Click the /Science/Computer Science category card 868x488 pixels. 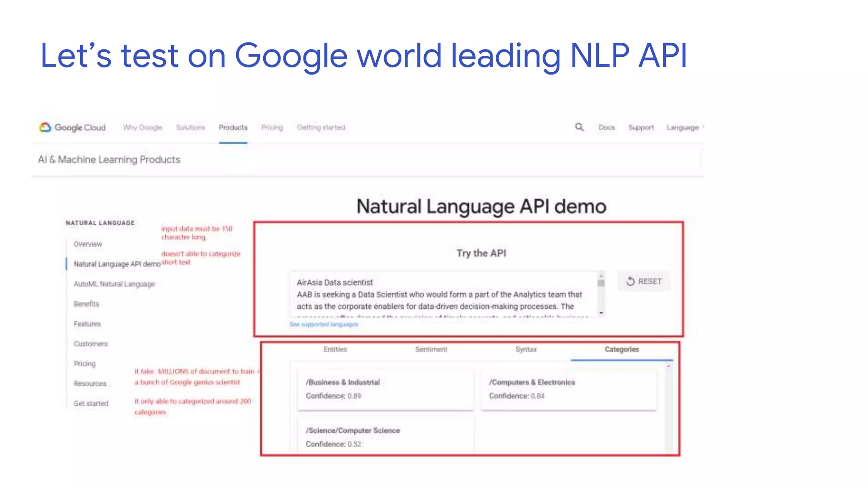click(385, 435)
